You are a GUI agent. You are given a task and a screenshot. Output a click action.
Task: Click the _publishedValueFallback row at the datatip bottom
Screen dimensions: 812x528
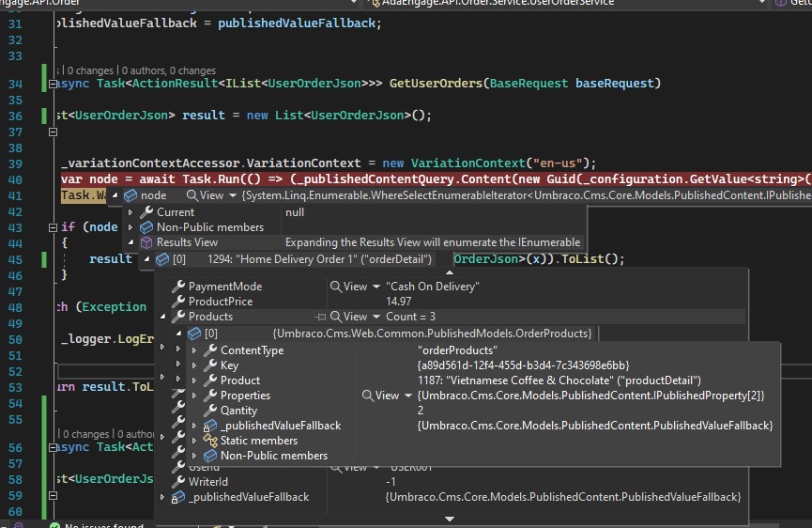pos(451,497)
